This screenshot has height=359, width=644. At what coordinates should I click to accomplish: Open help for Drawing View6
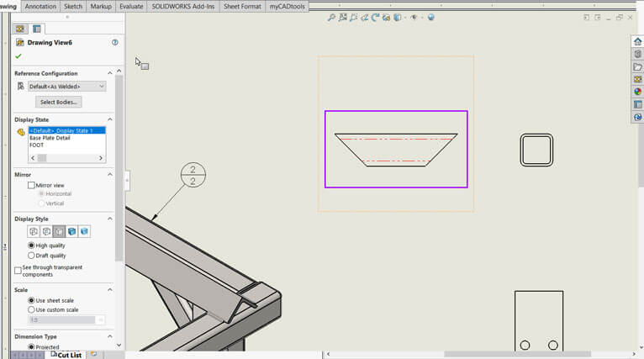(x=115, y=42)
